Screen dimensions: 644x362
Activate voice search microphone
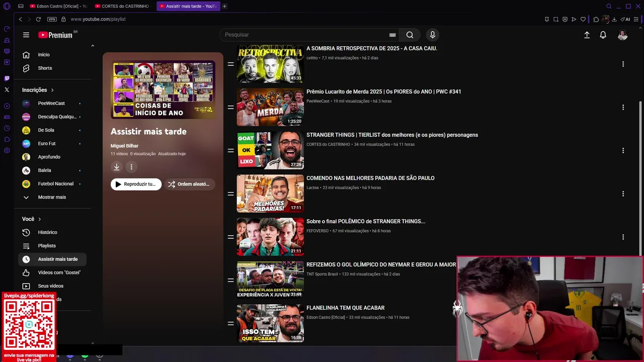pyautogui.click(x=432, y=35)
